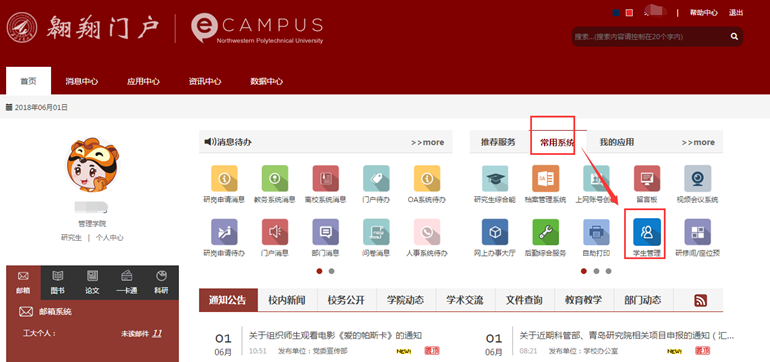770x362 pixels.
Task: Switch to 常用系统 tab
Action: [557, 142]
